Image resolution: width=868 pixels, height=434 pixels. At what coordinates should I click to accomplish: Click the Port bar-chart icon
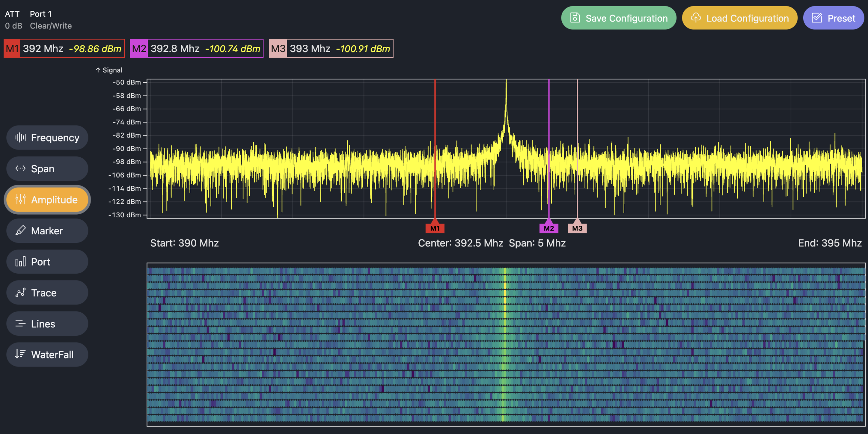click(20, 261)
